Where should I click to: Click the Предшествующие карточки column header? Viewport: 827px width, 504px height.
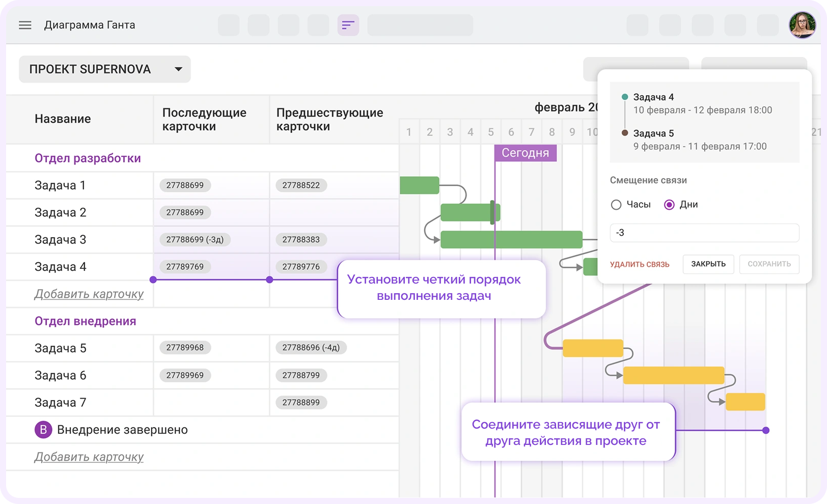click(329, 120)
